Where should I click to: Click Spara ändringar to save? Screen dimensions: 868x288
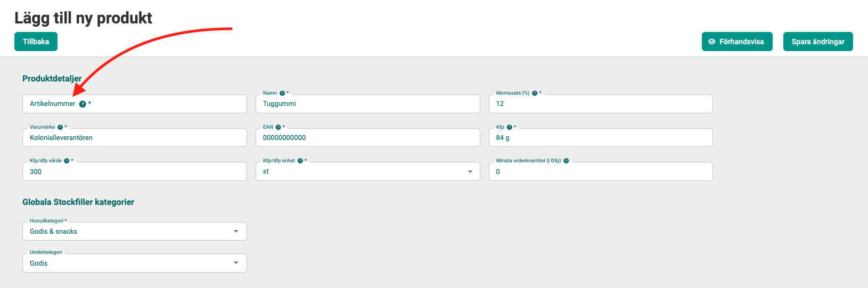point(817,42)
